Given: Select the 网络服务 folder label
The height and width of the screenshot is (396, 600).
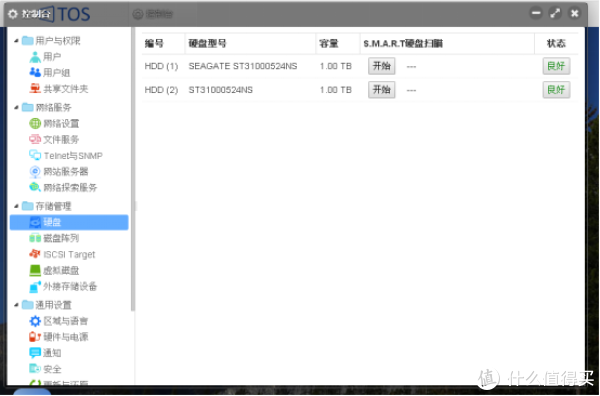Looking at the screenshot, I should pos(54,108).
